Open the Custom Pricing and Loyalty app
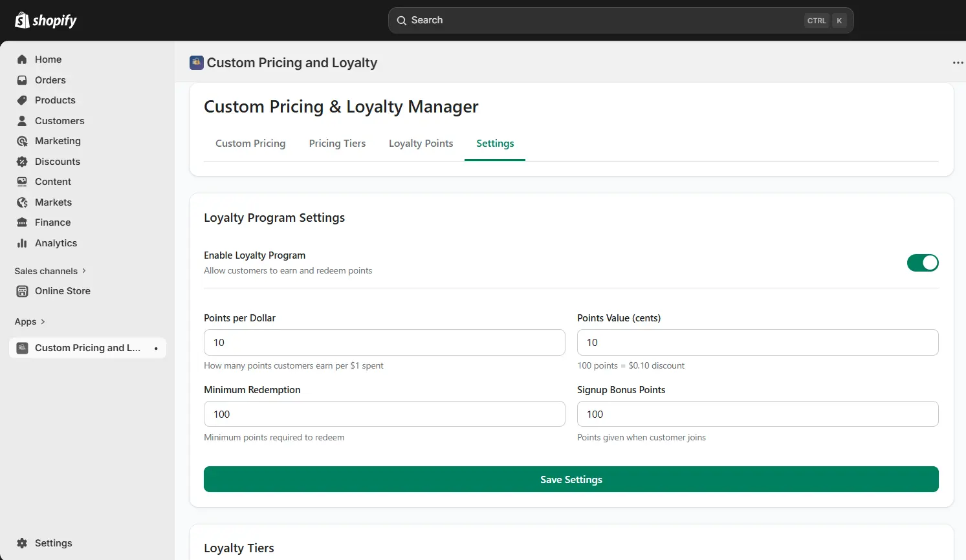 87,347
